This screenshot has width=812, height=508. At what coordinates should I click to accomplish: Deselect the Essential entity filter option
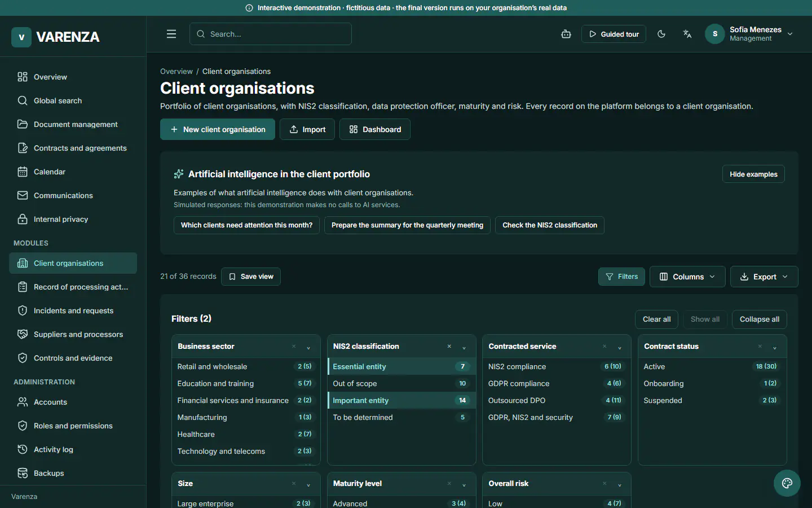[401, 366]
